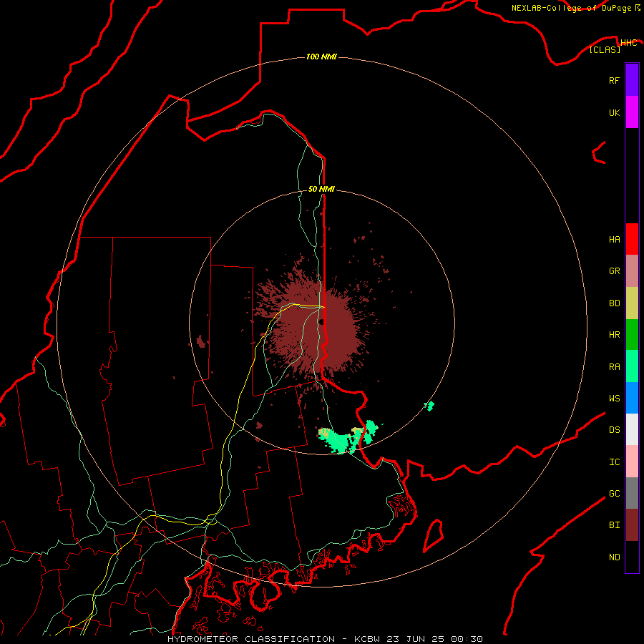This screenshot has height=644, width=644.
Task: Click the black radar site dot
Action: click(x=322, y=322)
